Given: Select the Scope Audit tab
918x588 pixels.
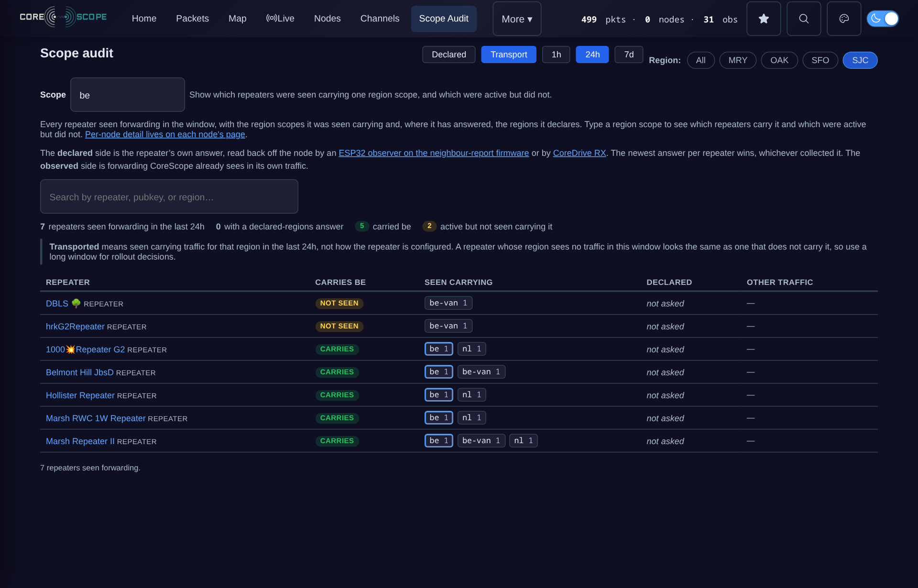Looking at the screenshot, I should click(x=444, y=19).
